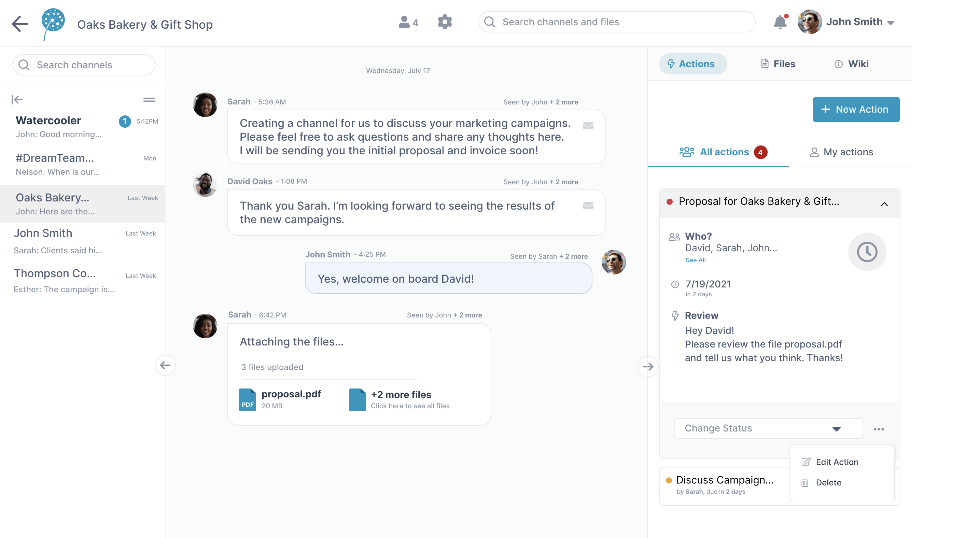This screenshot has height=538, width=980.
Task: Click the back arrow next to the logo
Action: point(19,24)
